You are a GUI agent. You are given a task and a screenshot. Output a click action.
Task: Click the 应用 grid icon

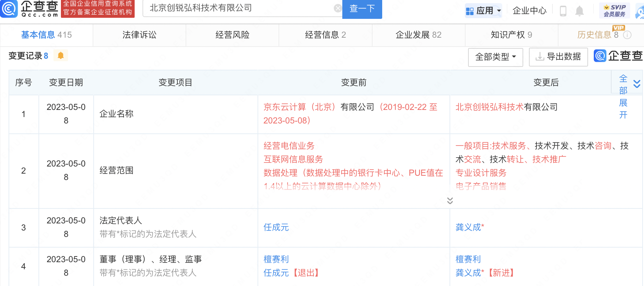(x=470, y=11)
